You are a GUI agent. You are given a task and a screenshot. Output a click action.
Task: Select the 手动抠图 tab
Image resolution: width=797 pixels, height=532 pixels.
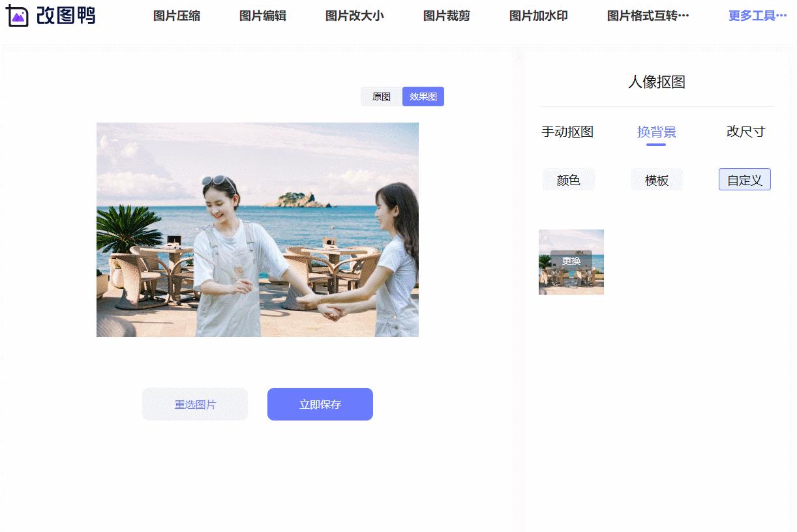(569, 132)
